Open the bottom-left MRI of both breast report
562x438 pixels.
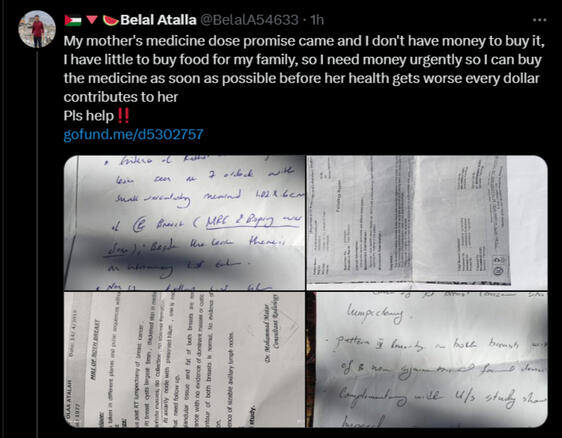[184, 360]
